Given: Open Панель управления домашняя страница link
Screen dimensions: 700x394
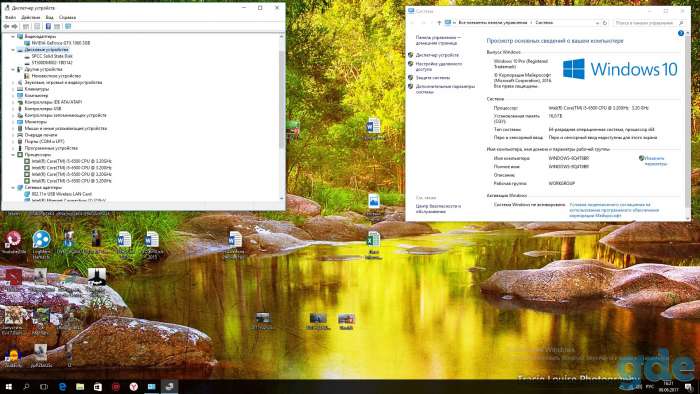Looking at the screenshot, I should click(438, 41).
